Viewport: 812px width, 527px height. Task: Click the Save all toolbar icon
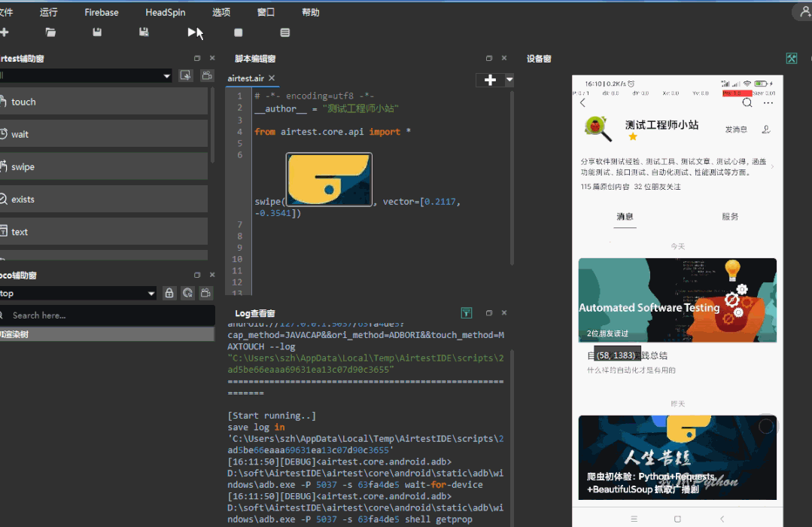tap(144, 32)
